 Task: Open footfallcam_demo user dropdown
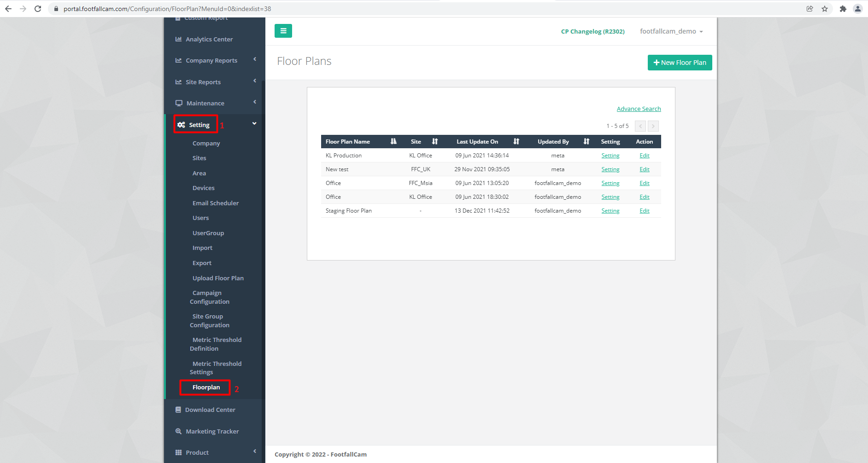pyautogui.click(x=671, y=31)
